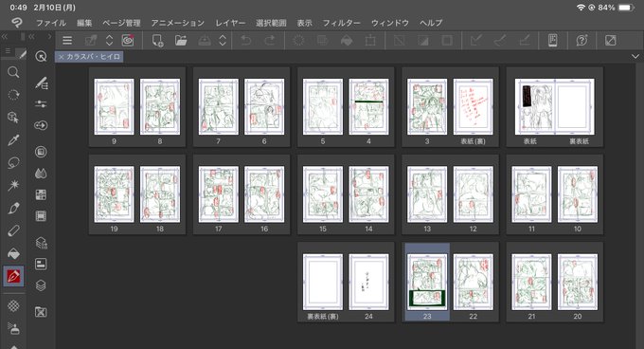Screen dimensions: 644x349
Task: Open the ファイル menu
Action: click(x=51, y=23)
